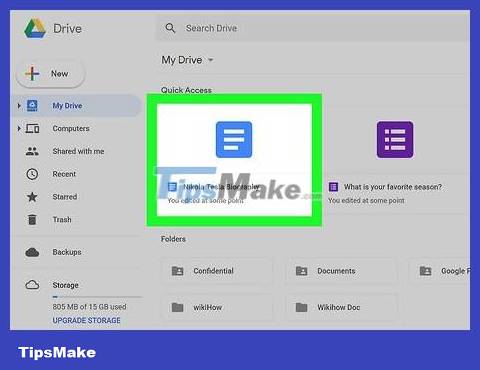Click the Computers devices icon

(33, 128)
